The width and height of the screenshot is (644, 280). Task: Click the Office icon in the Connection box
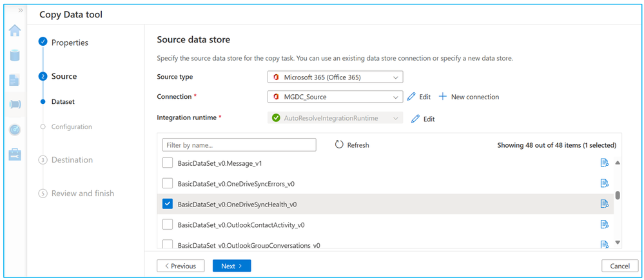tap(277, 97)
